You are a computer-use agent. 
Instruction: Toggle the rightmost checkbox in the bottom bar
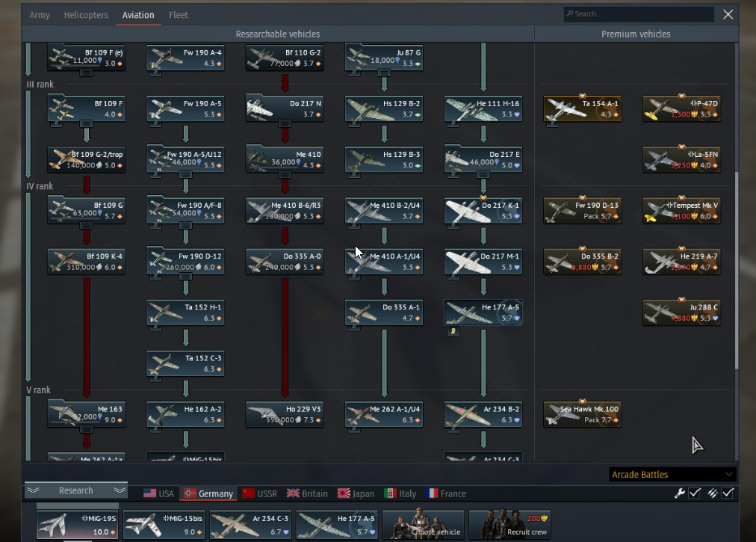[728, 493]
